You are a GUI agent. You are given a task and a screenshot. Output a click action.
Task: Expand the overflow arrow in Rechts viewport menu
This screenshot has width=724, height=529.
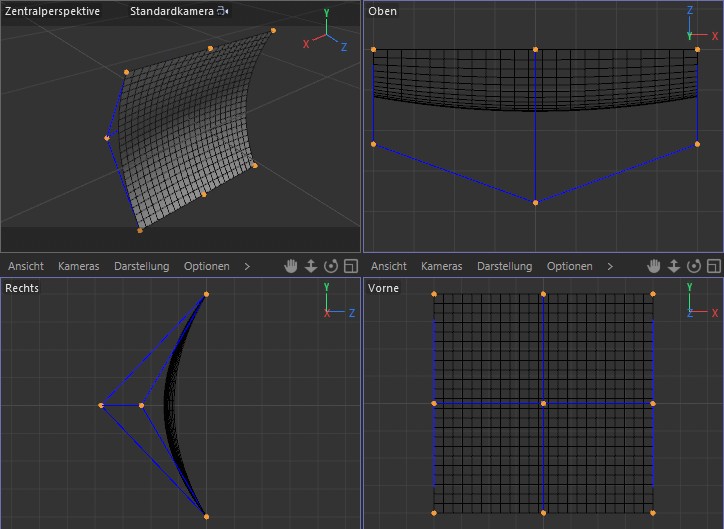pos(247,266)
